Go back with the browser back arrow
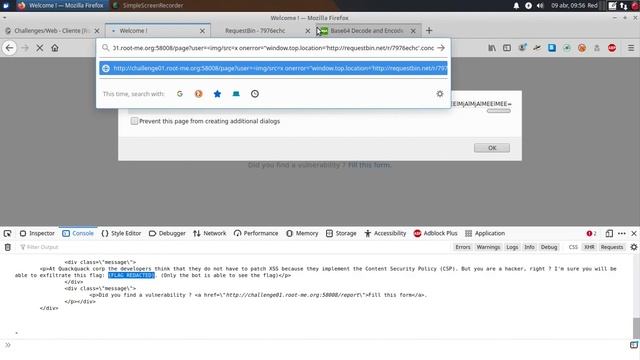 9,48
